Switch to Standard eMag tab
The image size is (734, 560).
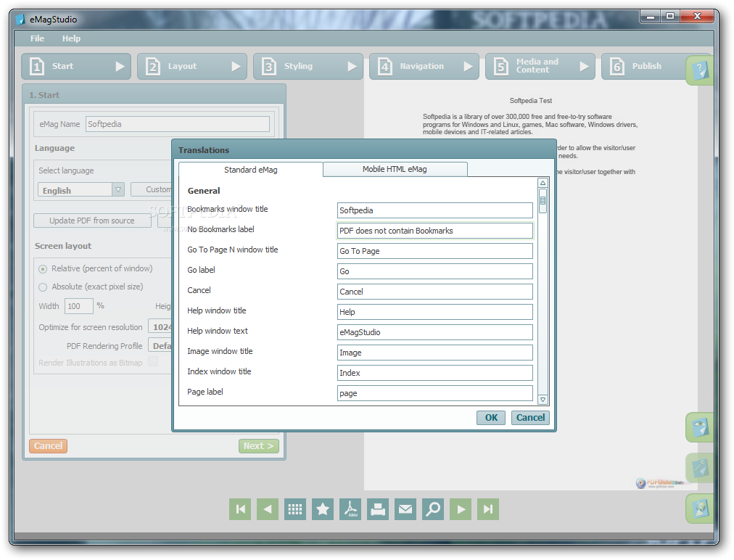point(250,170)
